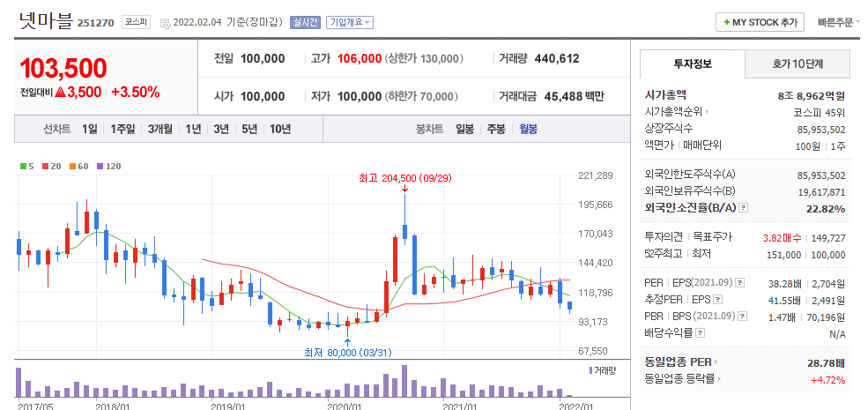This screenshot has height=410, width=868.
Task: Click the 상장주식수 value 85,953,502
Action: point(821,129)
